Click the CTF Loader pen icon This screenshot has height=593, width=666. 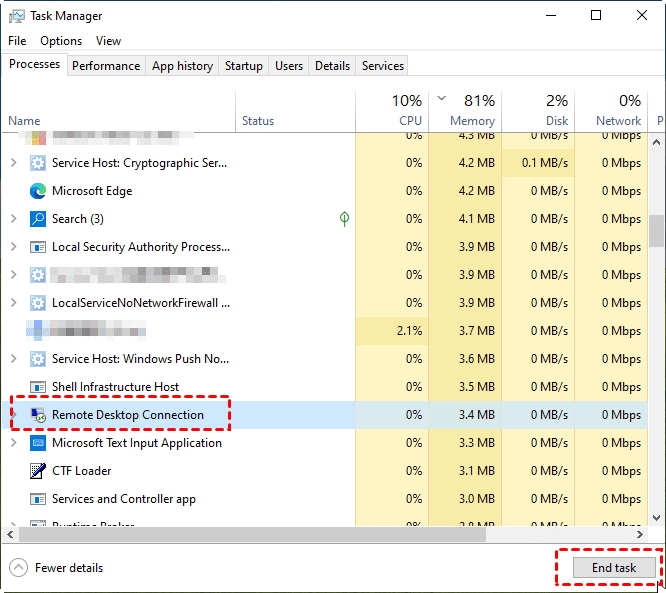coord(38,471)
